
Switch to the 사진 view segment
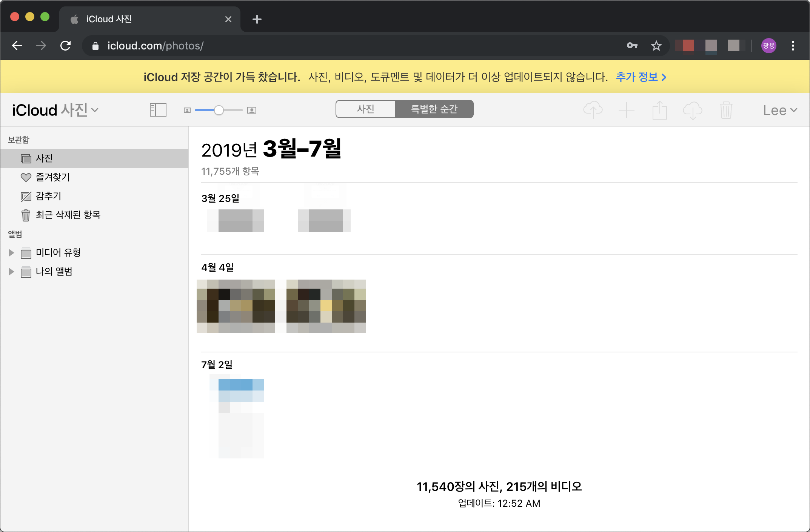click(365, 109)
